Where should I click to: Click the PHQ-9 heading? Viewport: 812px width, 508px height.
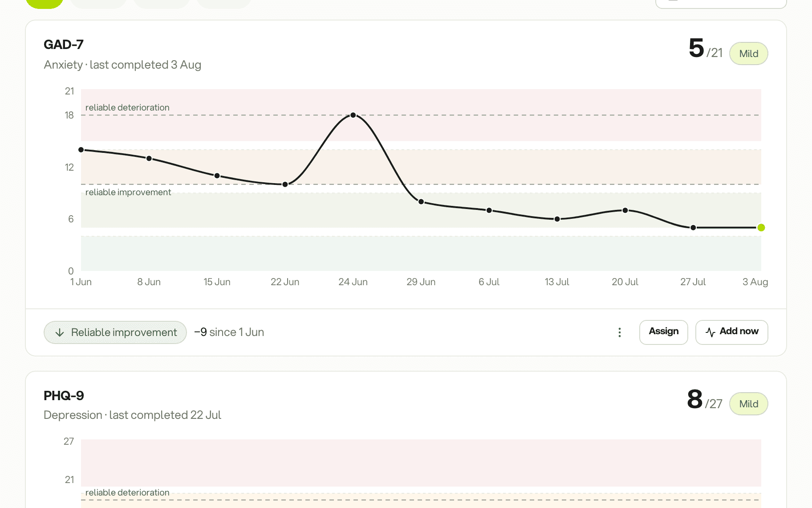(x=64, y=396)
